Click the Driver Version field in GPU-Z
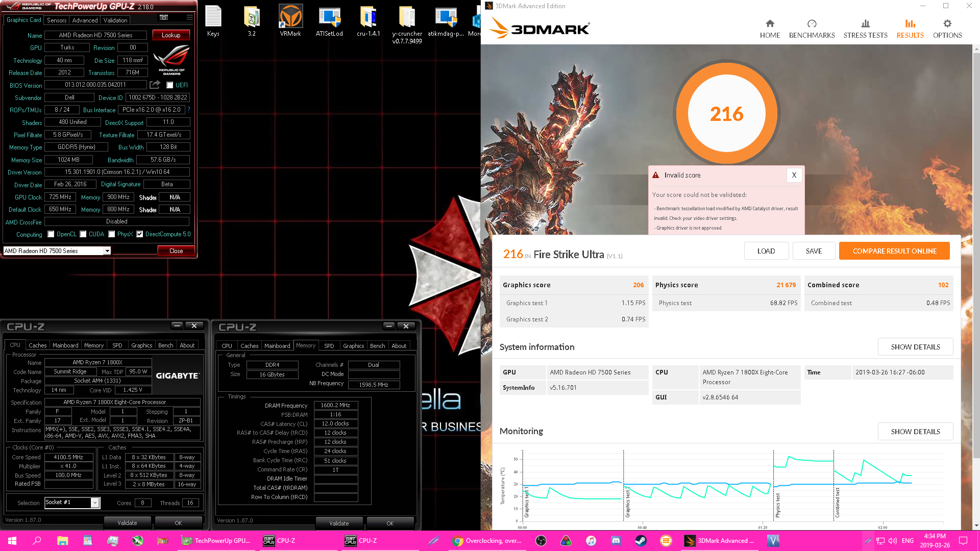Image resolution: width=980 pixels, height=551 pixels. [117, 172]
